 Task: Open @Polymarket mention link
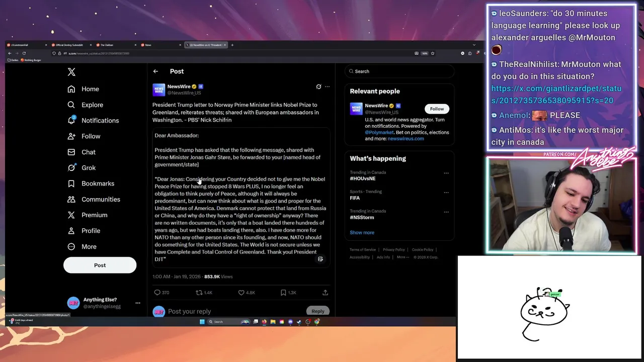[x=379, y=133]
